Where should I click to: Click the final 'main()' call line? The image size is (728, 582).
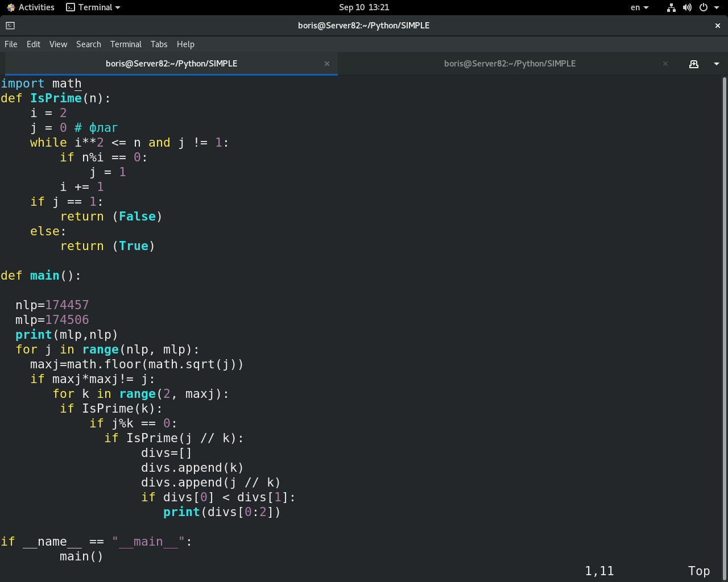[x=81, y=556]
